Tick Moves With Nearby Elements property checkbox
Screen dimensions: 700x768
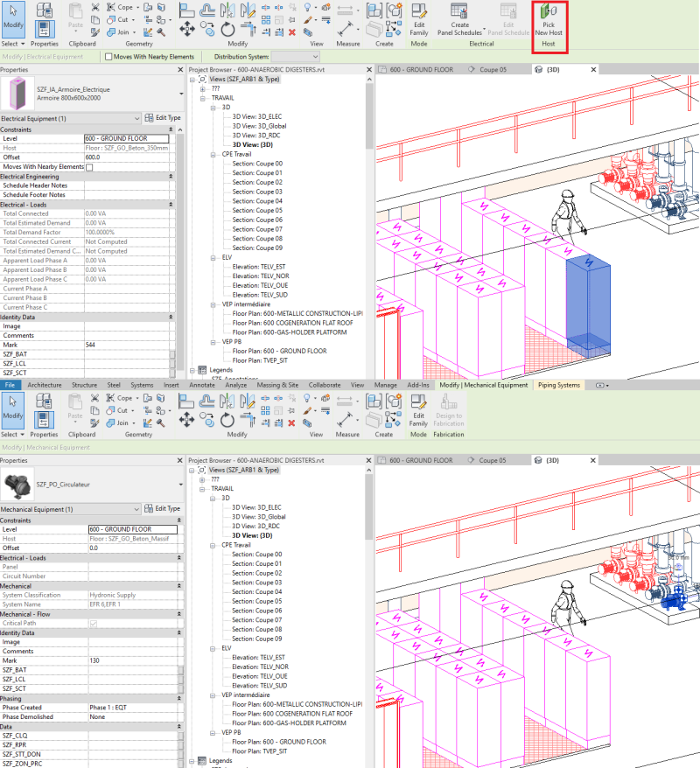tap(90, 167)
